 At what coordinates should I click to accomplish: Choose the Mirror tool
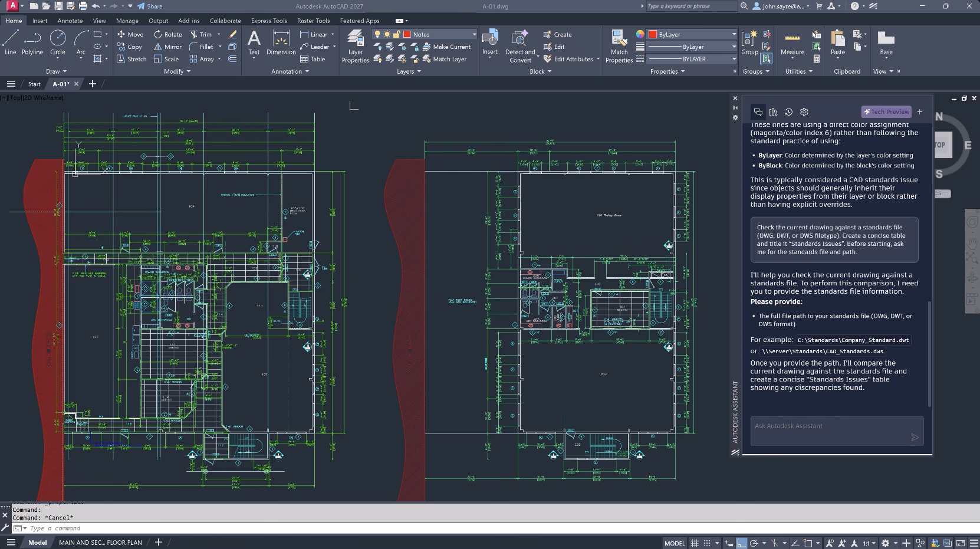(x=168, y=47)
